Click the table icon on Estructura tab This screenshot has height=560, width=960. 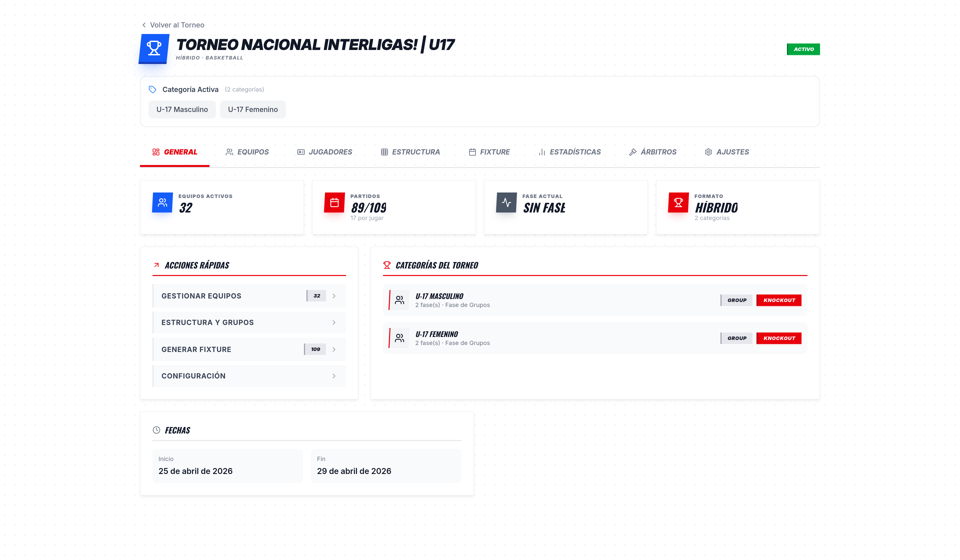(384, 152)
